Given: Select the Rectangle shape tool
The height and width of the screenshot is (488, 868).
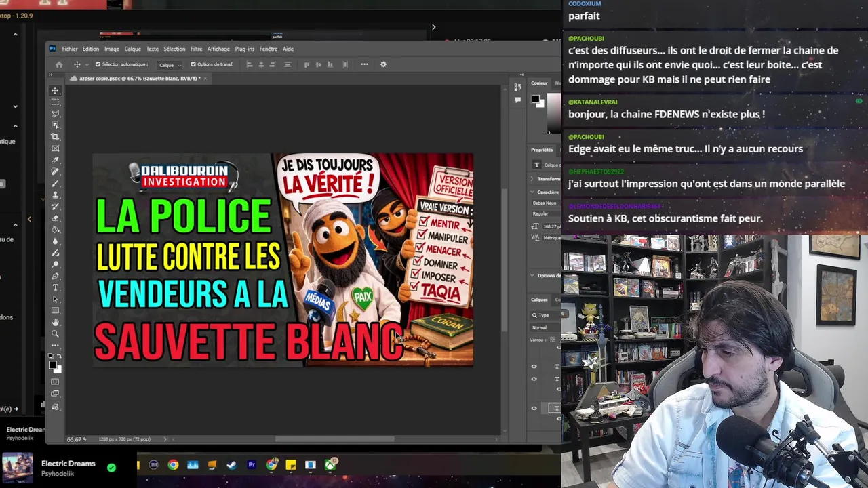Looking at the screenshot, I should coord(56,310).
